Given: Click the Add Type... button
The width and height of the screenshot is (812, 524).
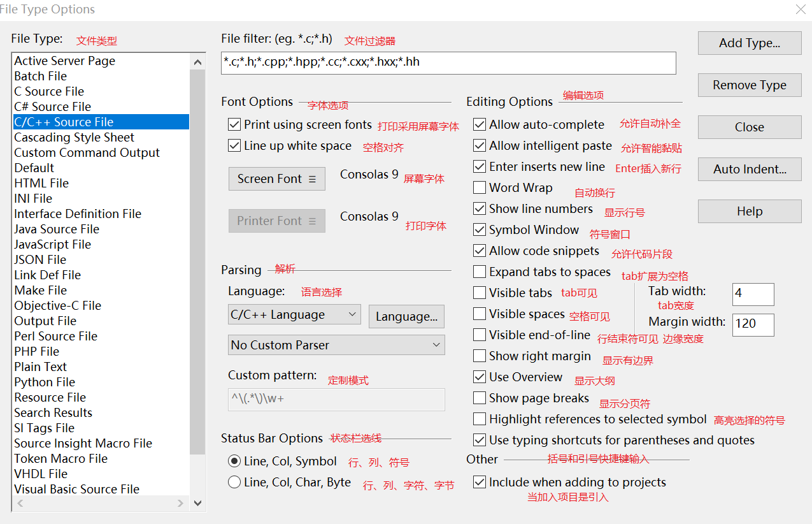Looking at the screenshot, I should 750,43.
